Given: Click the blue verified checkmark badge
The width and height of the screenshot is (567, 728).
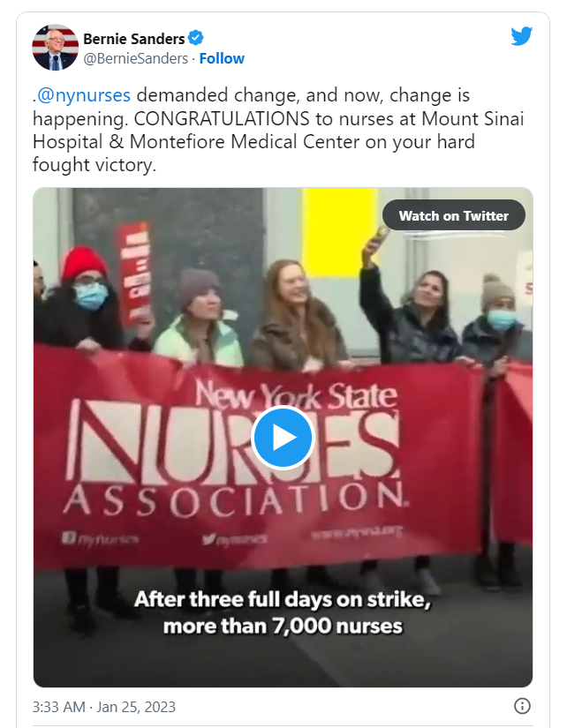Looking at the screenshot, I should (196, 38).
